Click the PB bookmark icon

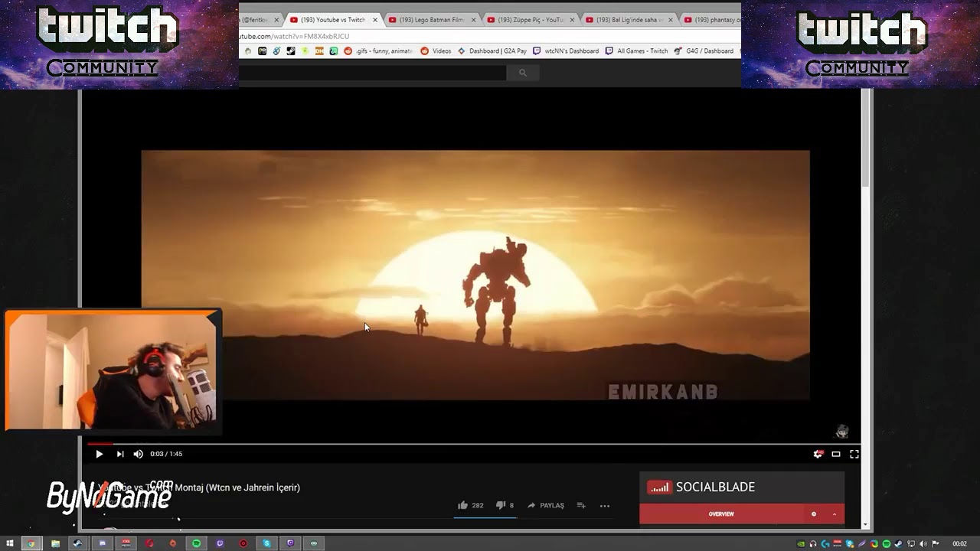coord(262,51)
